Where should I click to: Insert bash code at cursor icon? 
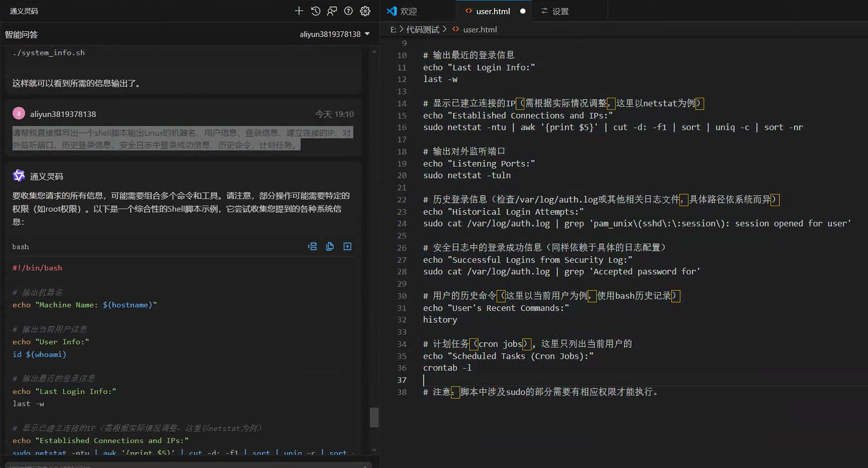tap(312, 247)
